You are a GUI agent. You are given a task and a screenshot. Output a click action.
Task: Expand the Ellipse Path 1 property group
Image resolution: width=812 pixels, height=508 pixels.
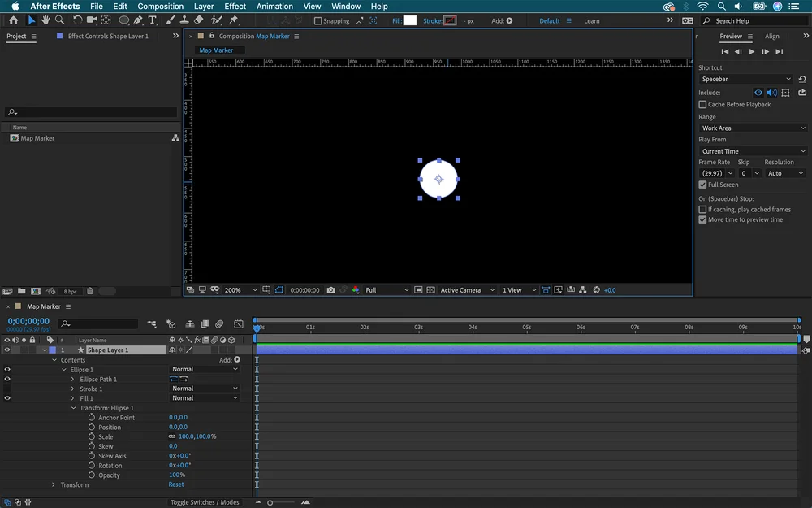click(x=72, y=380)
